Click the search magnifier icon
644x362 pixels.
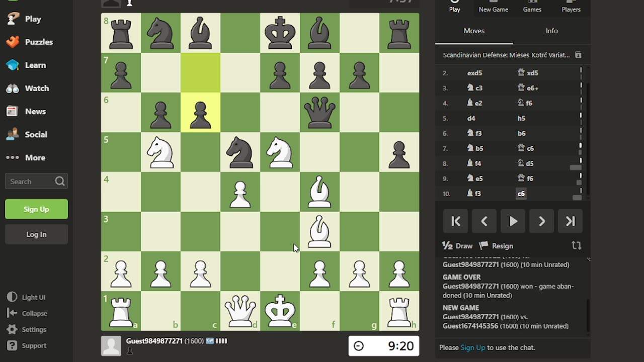coord(60,182)
